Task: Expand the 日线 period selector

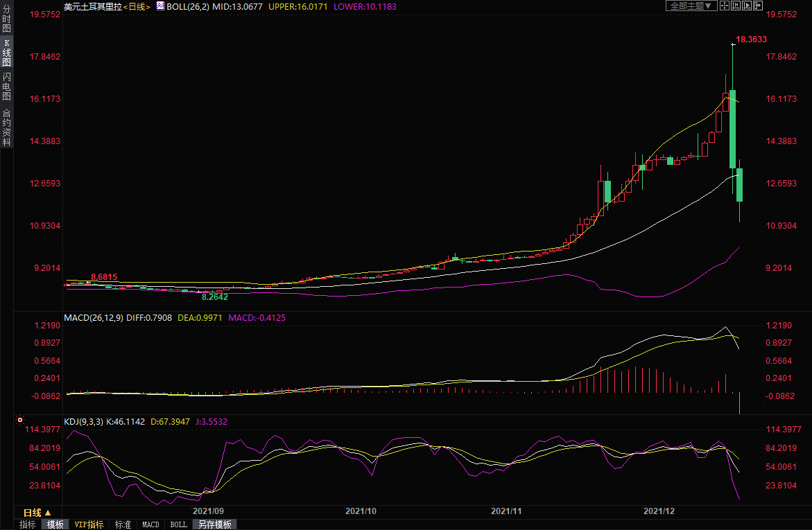Action: pyautogui.click(x=37, y=513)
